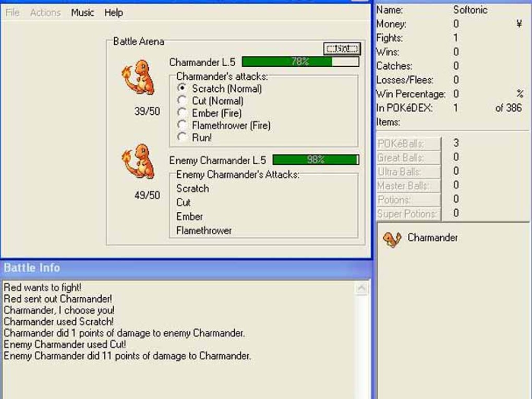Viewport: 532px width, 399px height.
Task: Click the "39/50" HP value
Action: (x=147, y=111)
